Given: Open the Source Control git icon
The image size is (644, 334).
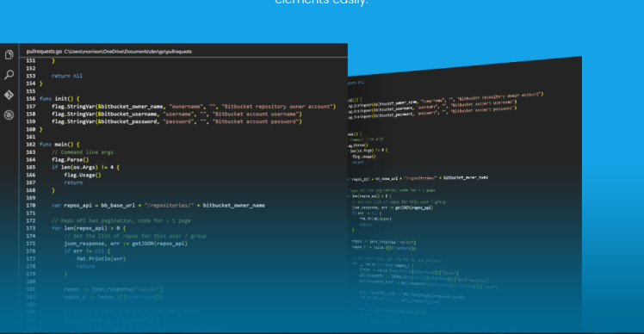Looking at the screenshot, I should (9, 95).
